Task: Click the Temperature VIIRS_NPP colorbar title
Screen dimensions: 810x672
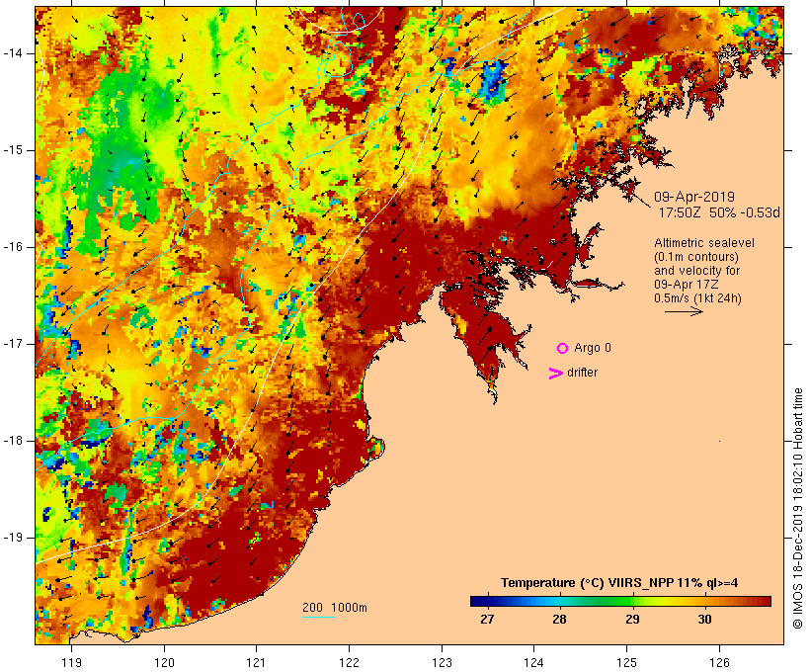Action: click(x=619, y=583)
